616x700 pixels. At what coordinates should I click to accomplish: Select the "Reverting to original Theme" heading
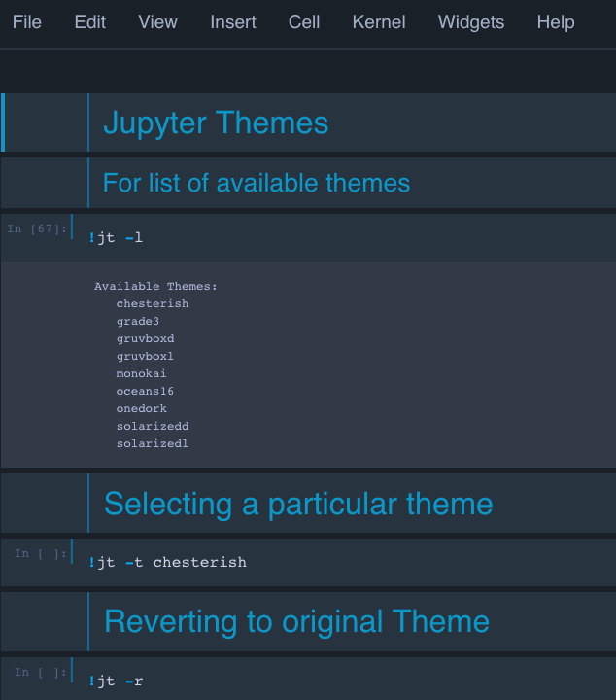[x=296, y=621]
